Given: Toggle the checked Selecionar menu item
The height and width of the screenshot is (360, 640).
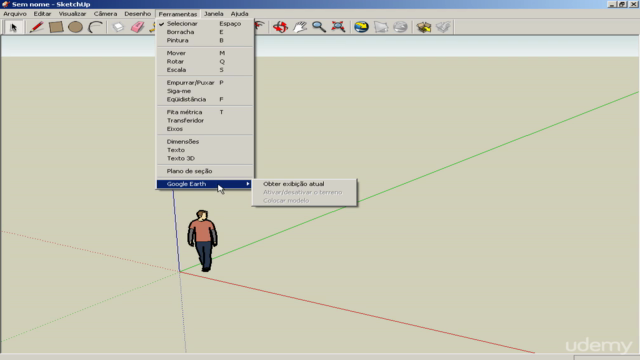Looking at the screenshot, I should pyautogui.click(x=205, y=24).
